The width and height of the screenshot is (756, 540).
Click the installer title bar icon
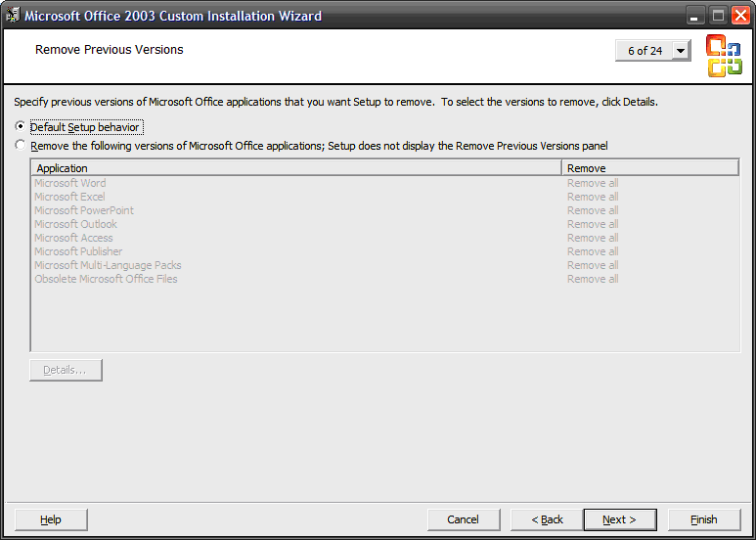13,16
